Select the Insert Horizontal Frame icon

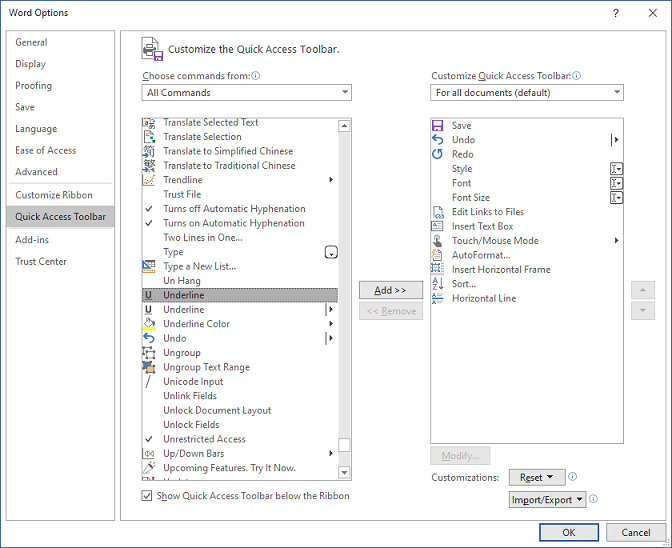click(x=437, y=269)
